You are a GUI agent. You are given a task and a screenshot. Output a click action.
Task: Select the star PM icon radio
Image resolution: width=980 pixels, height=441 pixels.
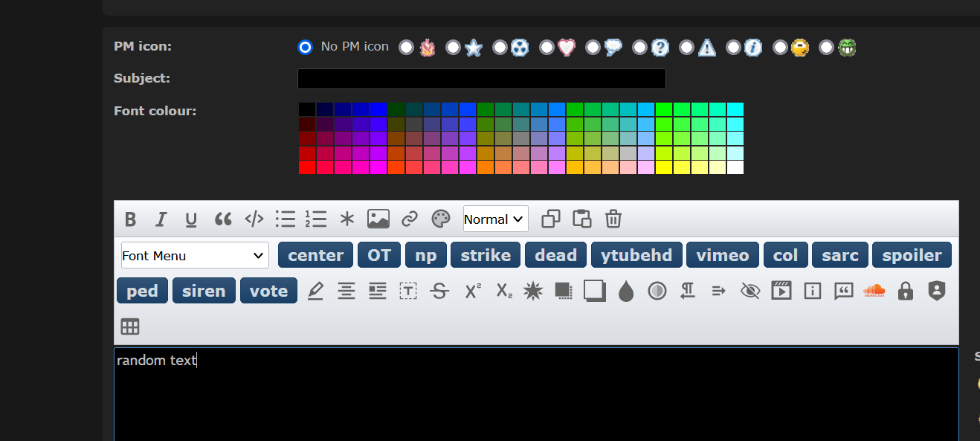point(453,47)
